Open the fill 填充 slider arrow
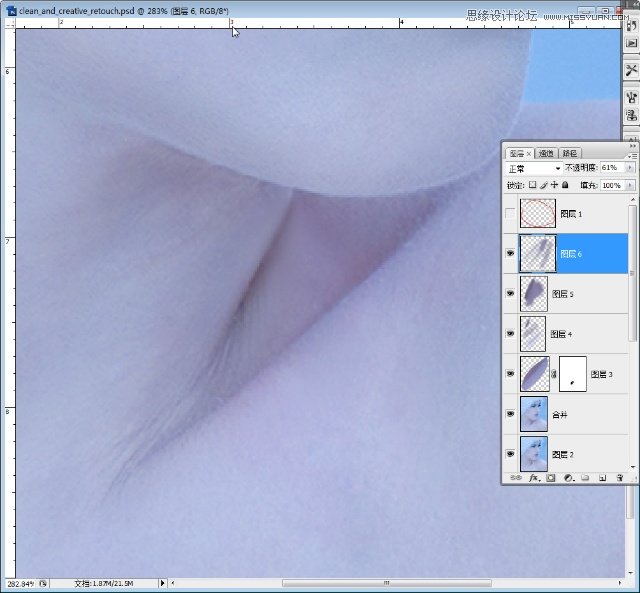This screenshot has height=593, width=640. click(x=630, y=186)
